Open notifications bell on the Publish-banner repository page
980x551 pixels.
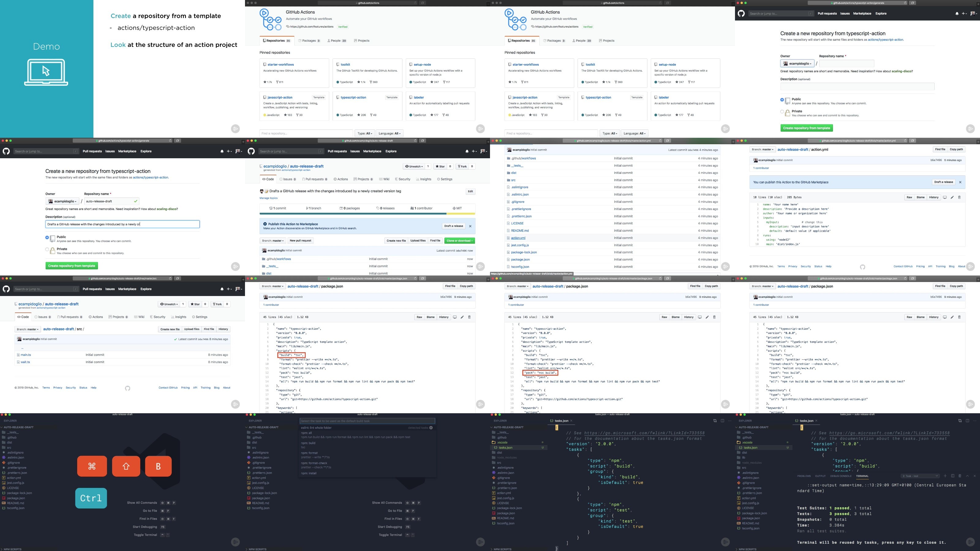click(467, 151)
